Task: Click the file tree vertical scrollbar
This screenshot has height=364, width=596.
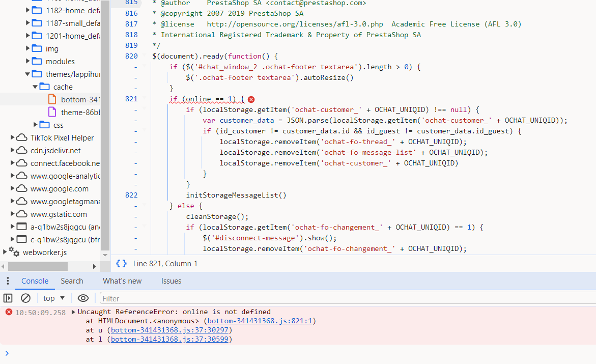Action: [x=105, y=125]
